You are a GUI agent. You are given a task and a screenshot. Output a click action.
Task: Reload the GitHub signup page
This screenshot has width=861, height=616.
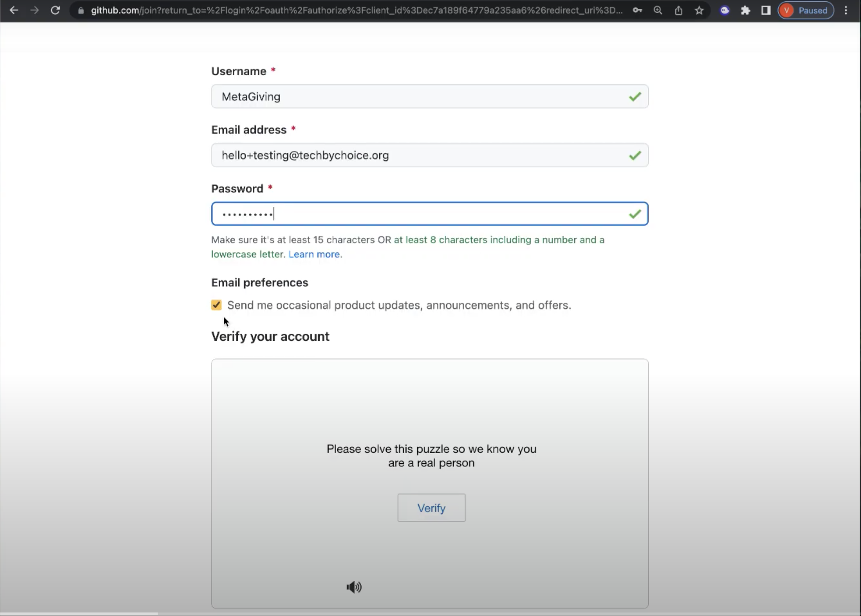pos(55,10)
